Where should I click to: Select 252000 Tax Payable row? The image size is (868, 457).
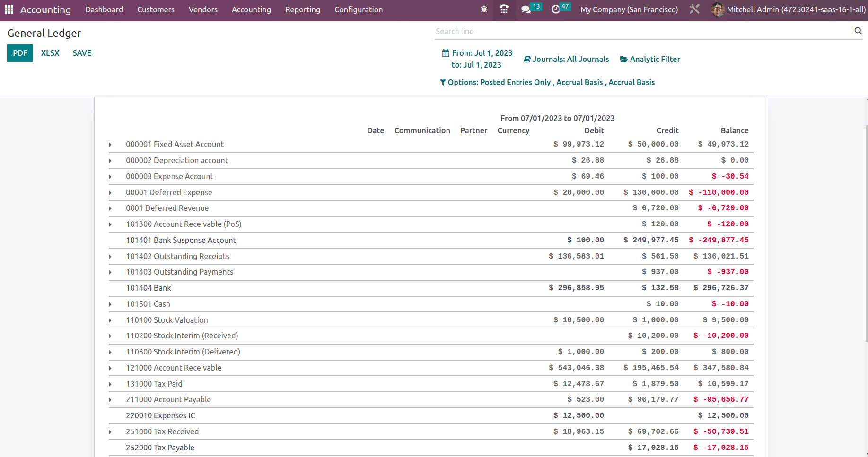point(431,448)
